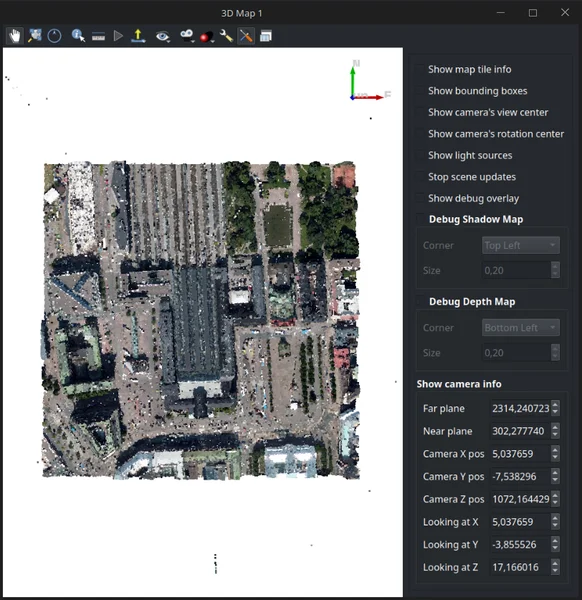Enable Show debug overlay checkbox

420,198
